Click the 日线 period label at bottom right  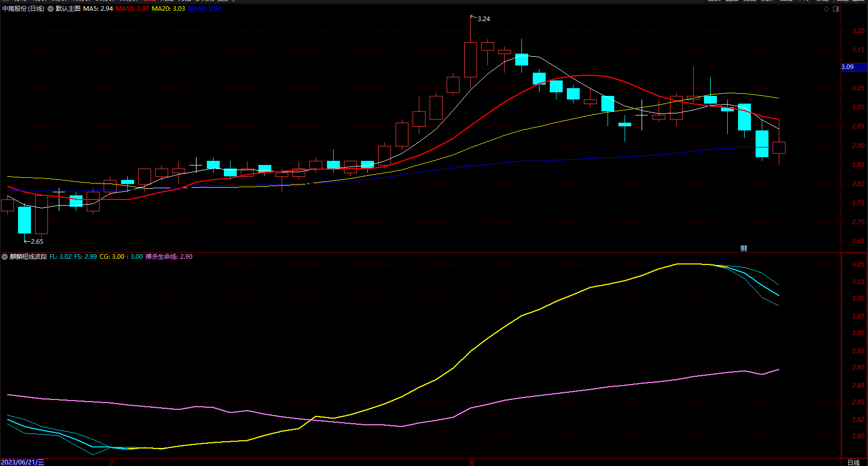click(x=854, y=462)
